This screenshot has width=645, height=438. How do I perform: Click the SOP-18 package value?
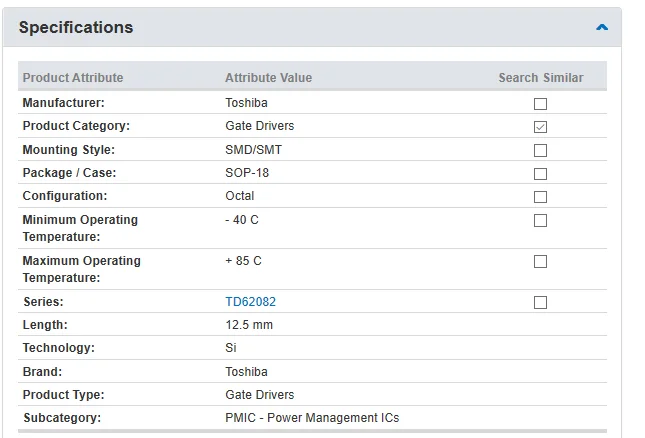click(247, 172)
